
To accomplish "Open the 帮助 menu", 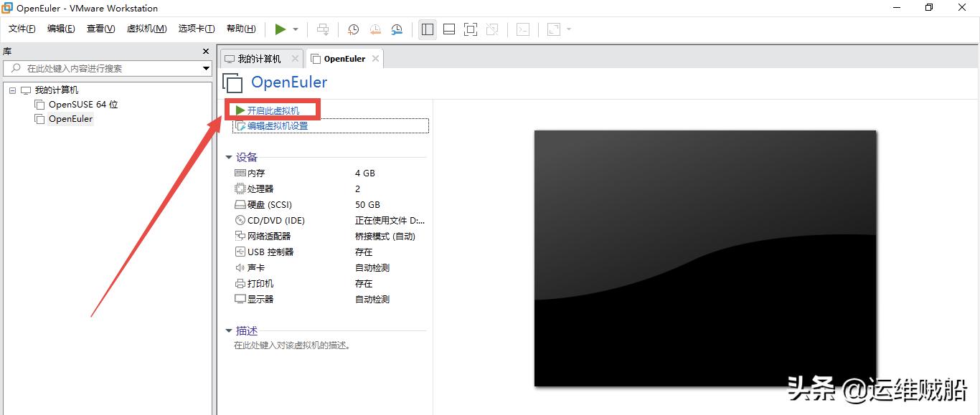I will pos(241,29).
